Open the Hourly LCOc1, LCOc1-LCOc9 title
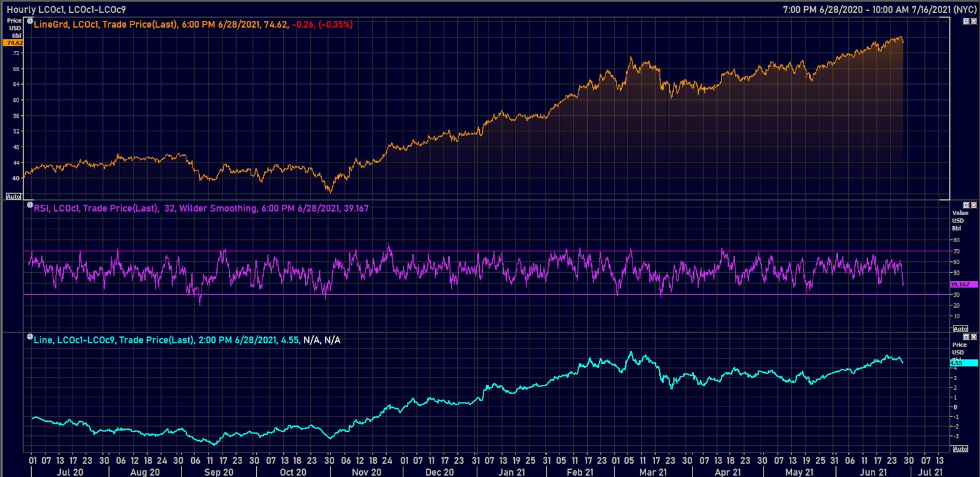The image size is (980, 477). click(66, 10)
